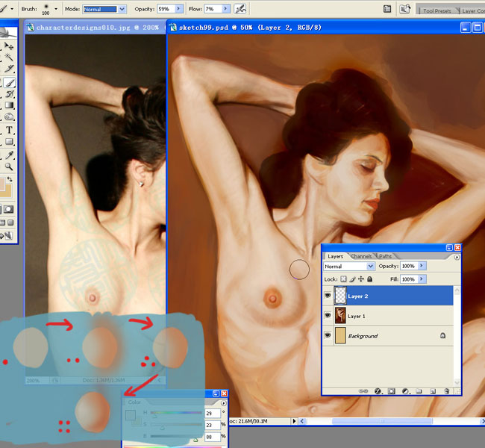Select Layer 1 thumbnail

340,316
